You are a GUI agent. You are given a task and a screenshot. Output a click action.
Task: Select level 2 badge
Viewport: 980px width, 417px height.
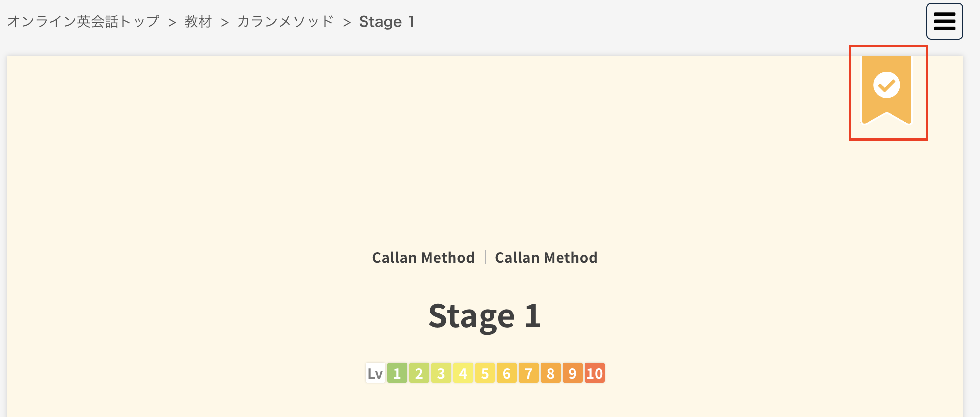click(419, 373)
